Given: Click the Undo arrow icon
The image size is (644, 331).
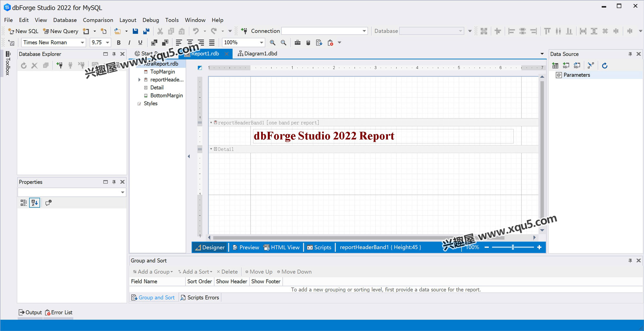Looking at the screenshot, I should pos(196,31).
